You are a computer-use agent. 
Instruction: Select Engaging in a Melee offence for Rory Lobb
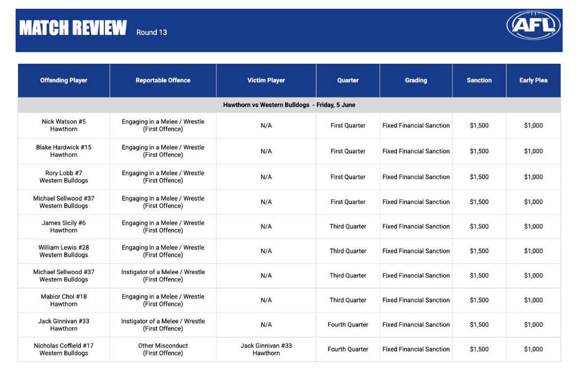point(163,177)
